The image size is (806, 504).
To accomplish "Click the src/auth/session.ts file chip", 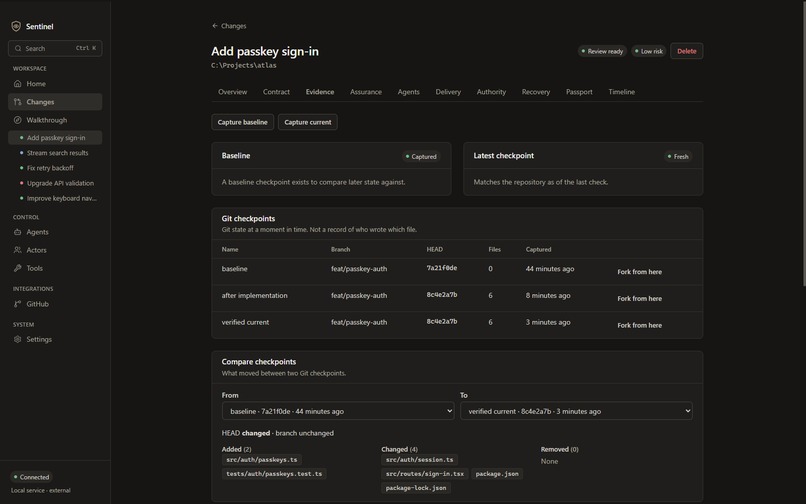I will [x=419, y=460].
